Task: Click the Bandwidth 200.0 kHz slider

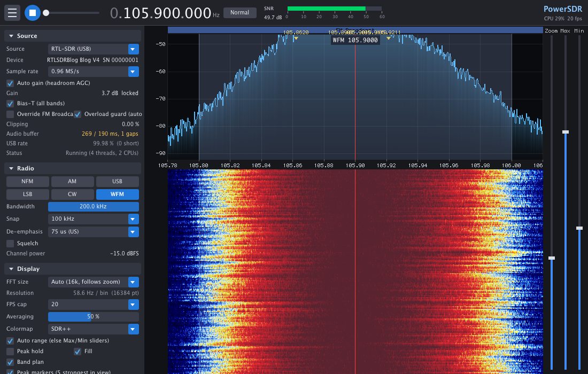Action: click(x=94, y=206)
